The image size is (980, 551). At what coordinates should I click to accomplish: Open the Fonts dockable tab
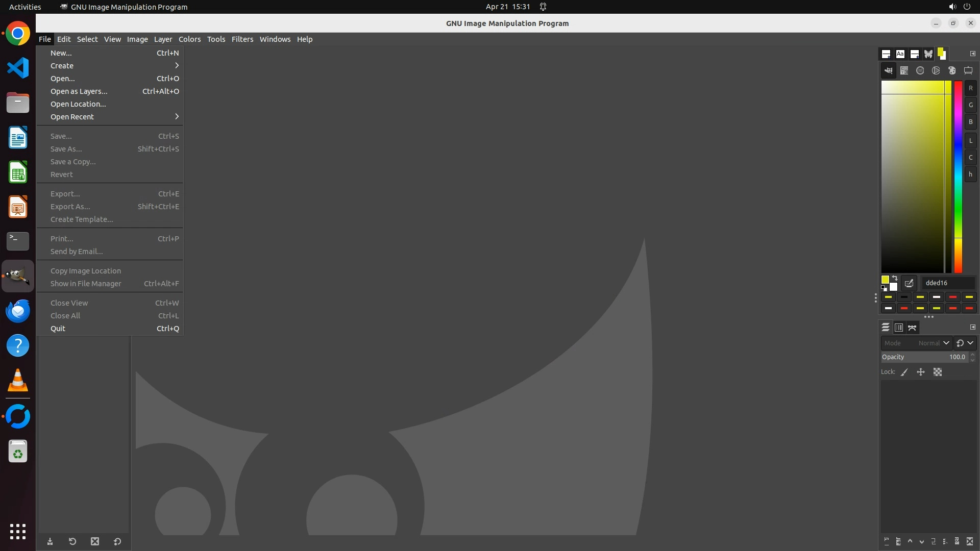coord(900,54)
